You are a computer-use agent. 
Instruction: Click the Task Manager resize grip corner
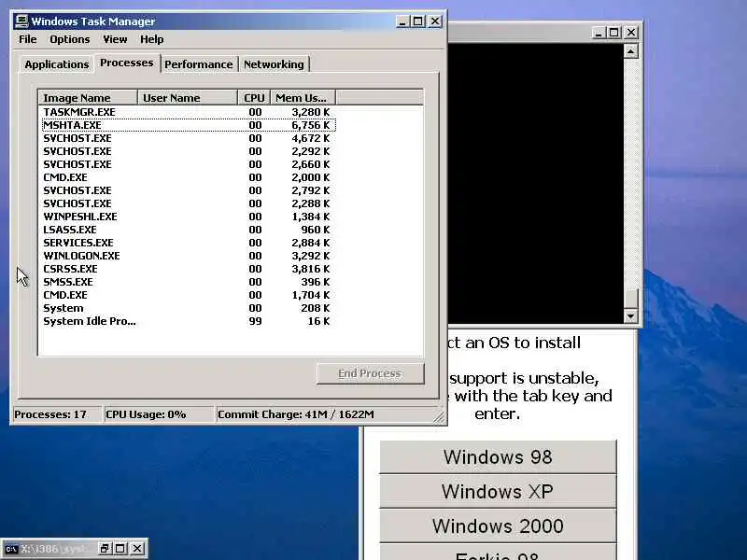(x=439, y=416)
